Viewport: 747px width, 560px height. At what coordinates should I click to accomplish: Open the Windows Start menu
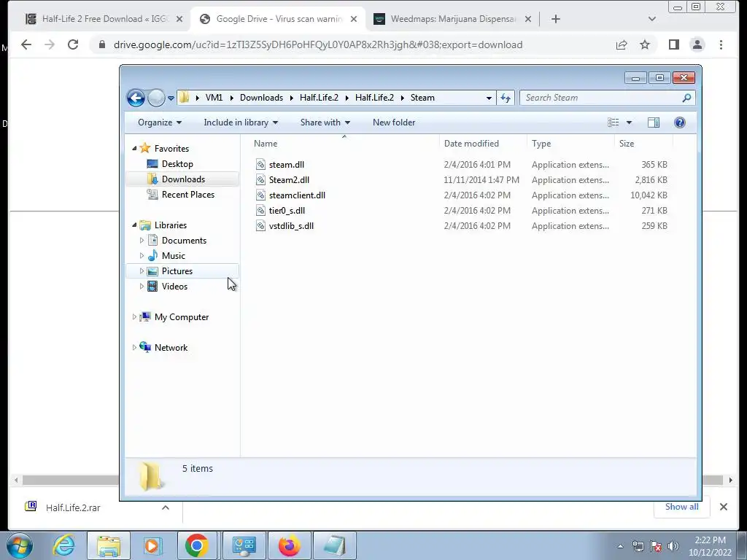click(20, 545)
